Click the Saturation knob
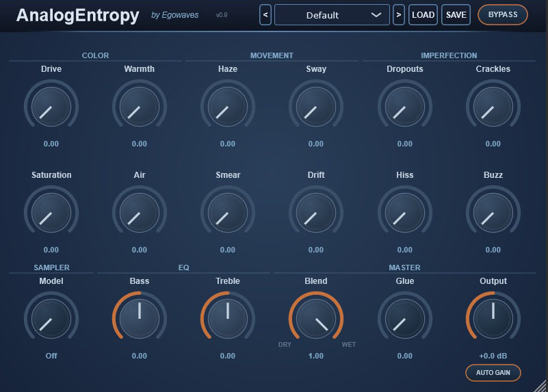Screen dimensions: 548x392 51,213
